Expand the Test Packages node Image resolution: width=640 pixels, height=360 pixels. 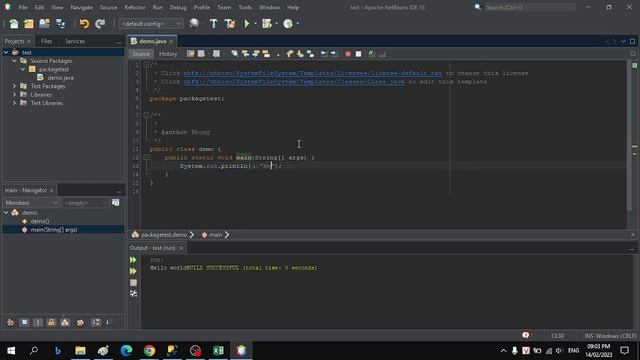coord(14,86)
